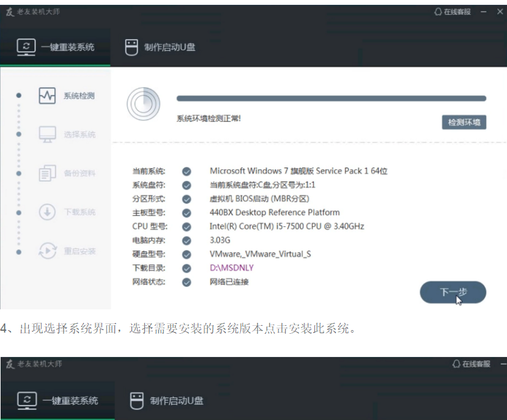Click the 3.03G memory value

click(x=220, y=240)
